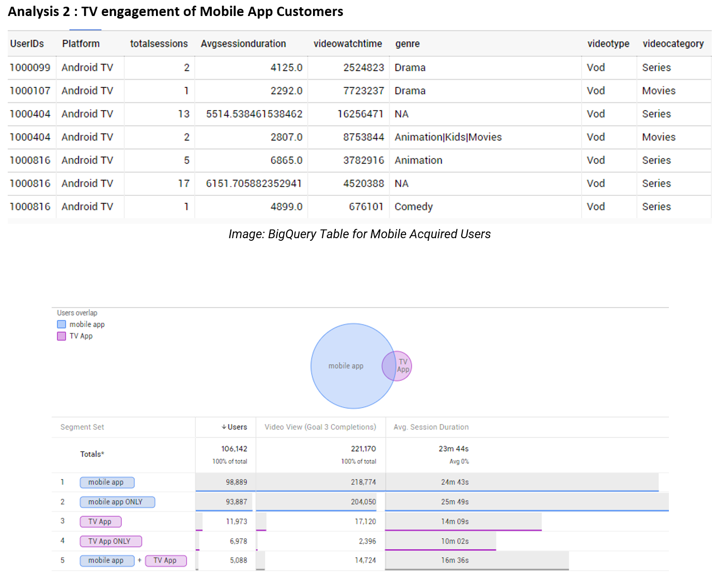
Task: Click the BigQuery Table image caption
Action: tap(359, 234)
